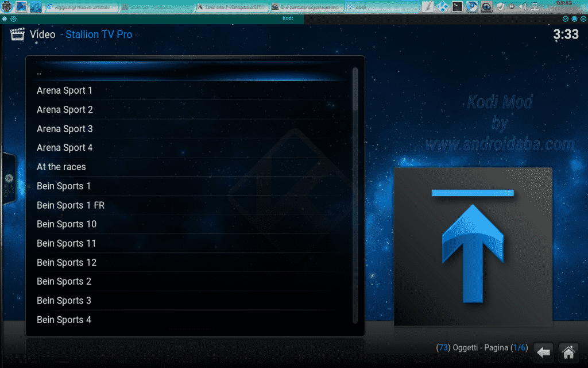The height and width of the screenshot is (368, 588).
Task: Click the third panel icon with wave graphic
Action: tap(36, 6)
